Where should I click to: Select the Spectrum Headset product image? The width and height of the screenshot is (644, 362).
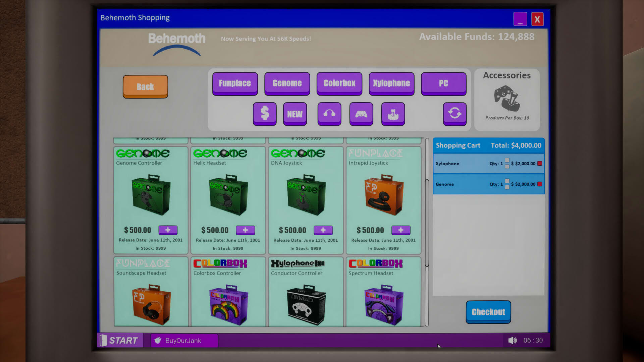(383, 304)
